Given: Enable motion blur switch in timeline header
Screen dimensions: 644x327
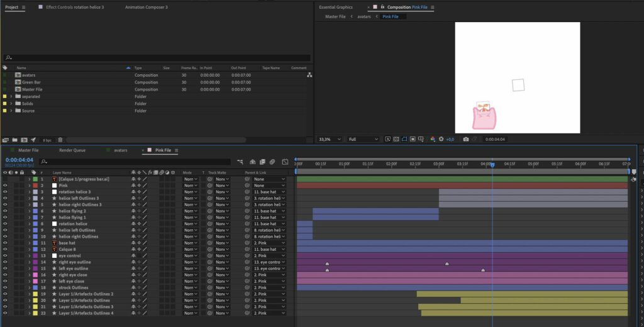Looking at the screenshot, I should click(x=273, y=162).
